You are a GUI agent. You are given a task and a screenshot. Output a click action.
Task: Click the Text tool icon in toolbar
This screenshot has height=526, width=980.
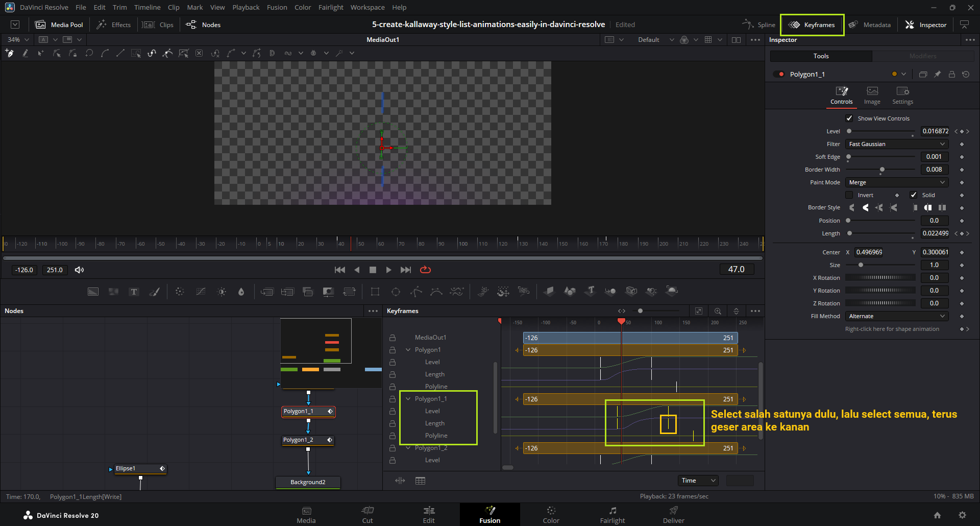click(x=134, y=292)
